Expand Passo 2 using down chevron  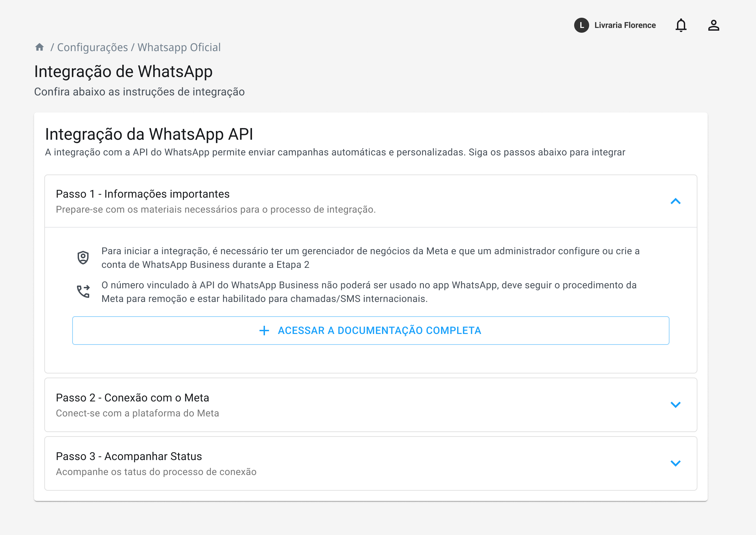point(675,404)
